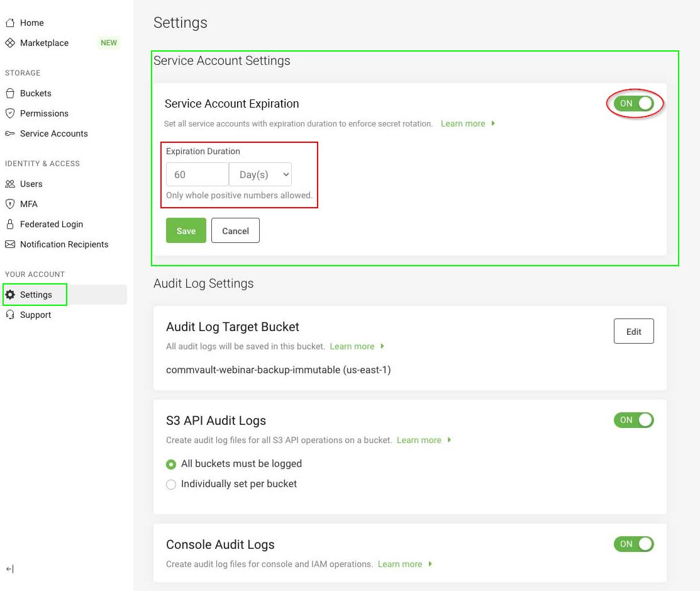The width and height of the screenshot is (700, 591).
Task: Click the Service Accounts key icon
Action: click(10, 133)
